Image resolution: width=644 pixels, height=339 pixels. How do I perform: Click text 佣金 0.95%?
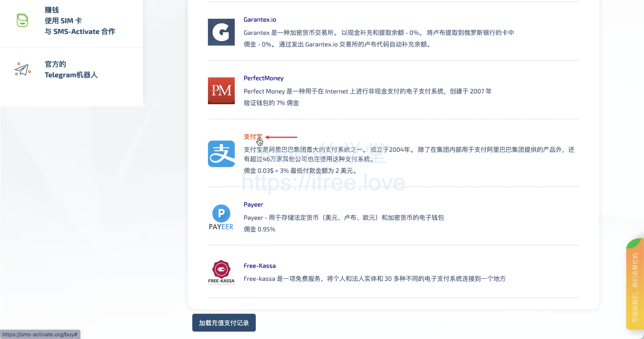pos(260,229)
